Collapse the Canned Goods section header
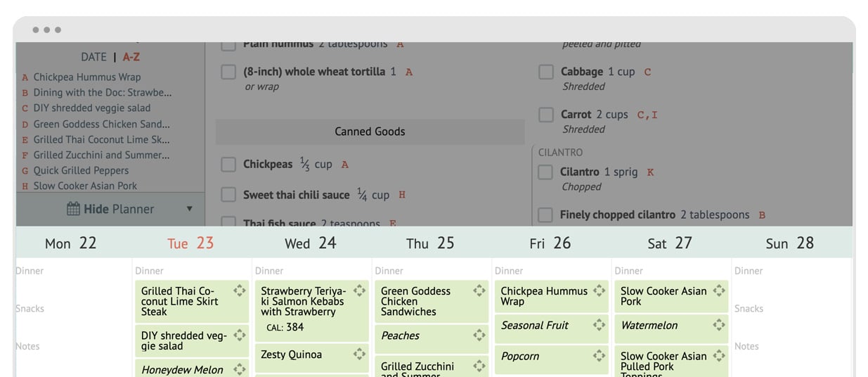The width and height of the screenshot is (868, 377). [370, 132]
